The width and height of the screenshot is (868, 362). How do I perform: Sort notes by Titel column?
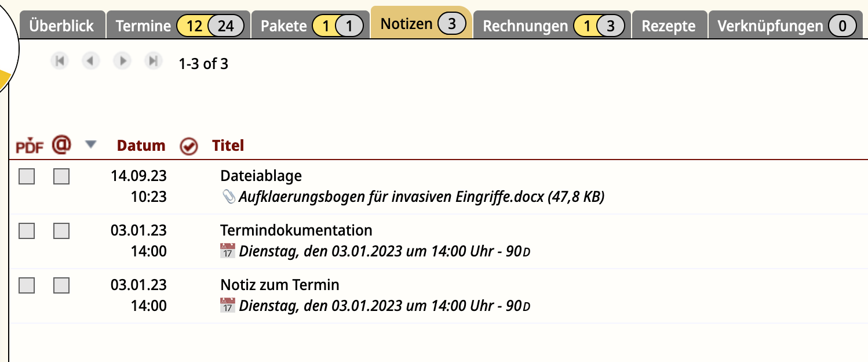pos(228,146)
